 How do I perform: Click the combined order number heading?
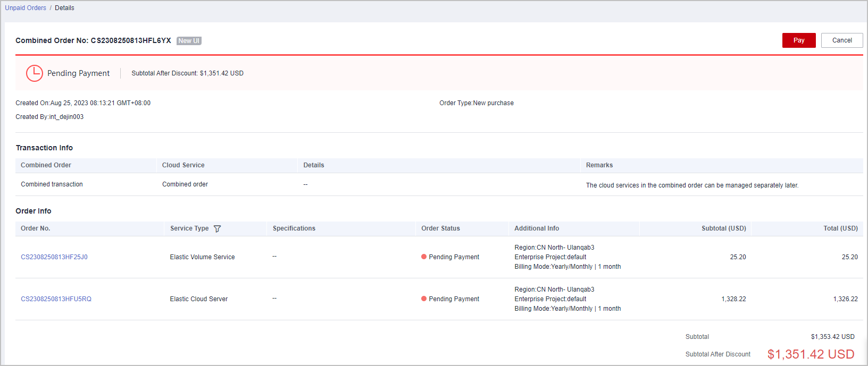pos(93,41)
